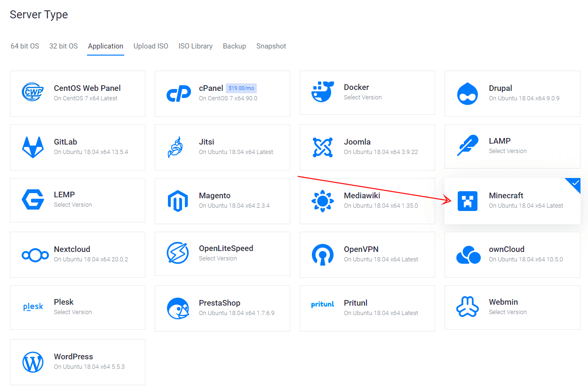Click the cPanel $19.00/mo price badge

tap(241, 88)
